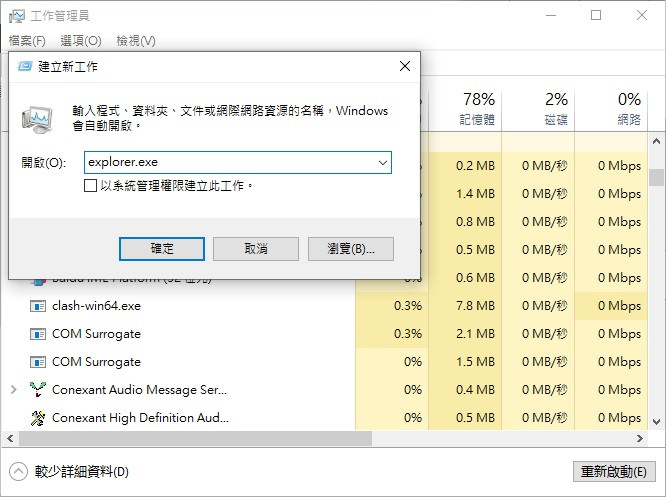Click the 取消 cancel button
This screenshot has width=666, height=497.
(256, 249)
